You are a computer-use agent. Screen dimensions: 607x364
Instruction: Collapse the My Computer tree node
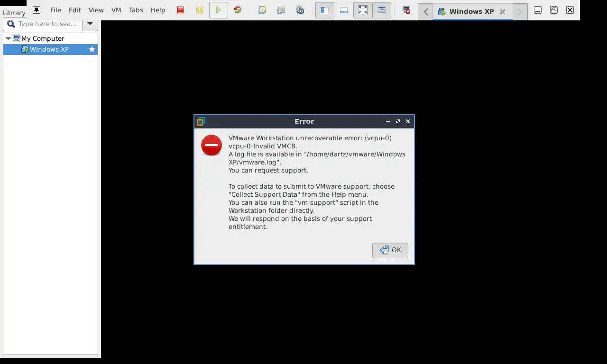point(8,38)
